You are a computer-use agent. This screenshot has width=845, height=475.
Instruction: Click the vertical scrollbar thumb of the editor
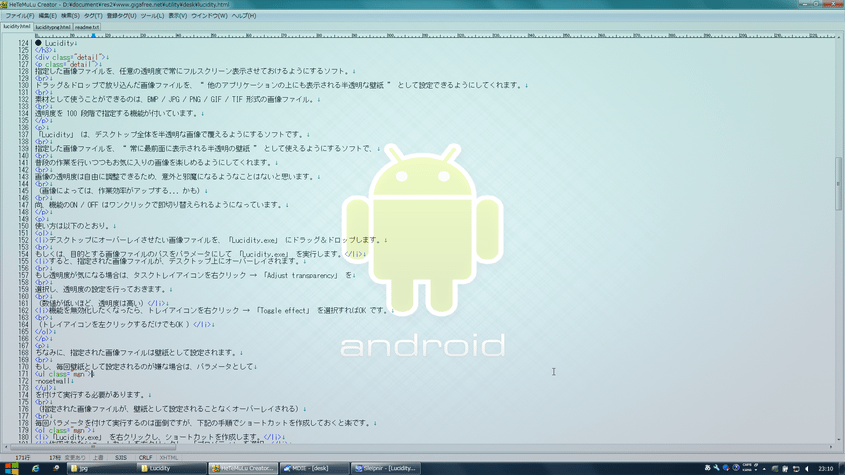pos(838,184)
